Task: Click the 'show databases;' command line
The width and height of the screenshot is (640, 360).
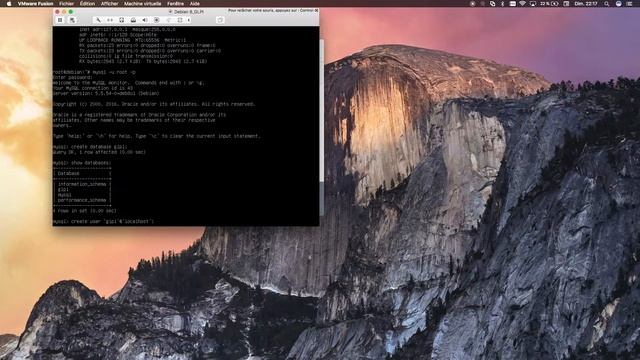Action: [x=82, y=162]
